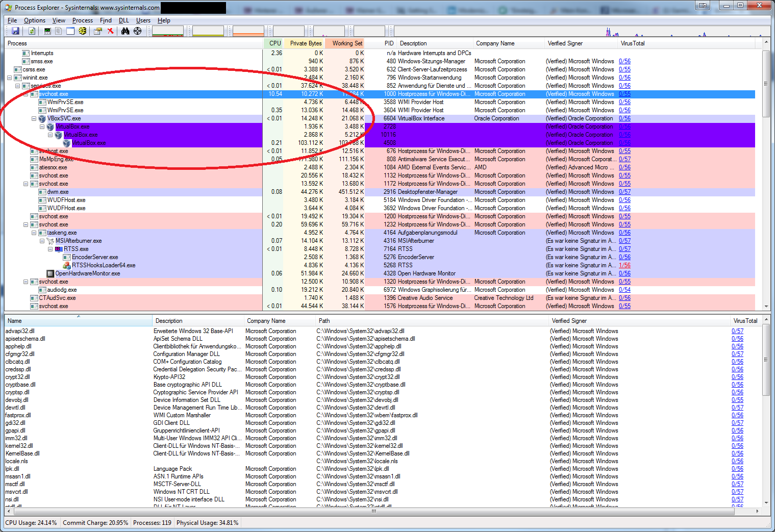Collapse the MSIAfterburner.exe tree node
Viewport: 775px width, 532px height.
(x=42, y=241)
